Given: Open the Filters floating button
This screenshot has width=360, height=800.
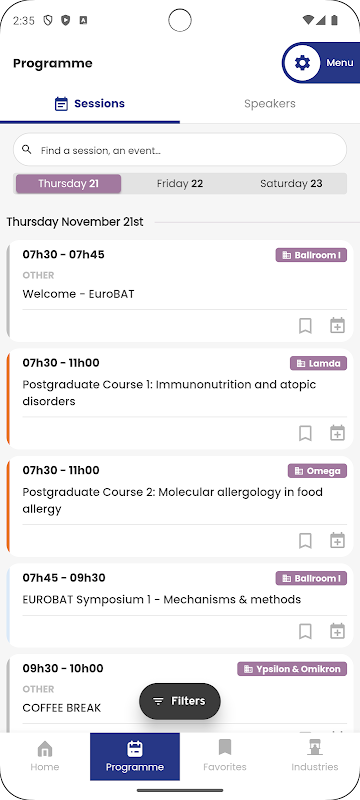Looking at the screenshot, I should [180, 701].
